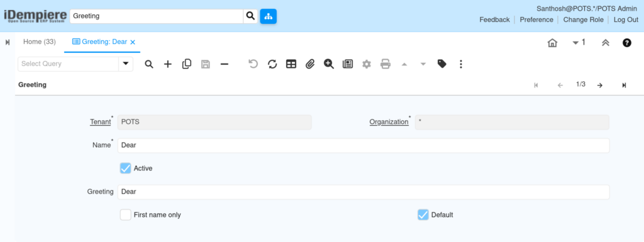Open the Select Query dropdown arrow
This screenshot has height=242, width=644.
pos(126,64)
